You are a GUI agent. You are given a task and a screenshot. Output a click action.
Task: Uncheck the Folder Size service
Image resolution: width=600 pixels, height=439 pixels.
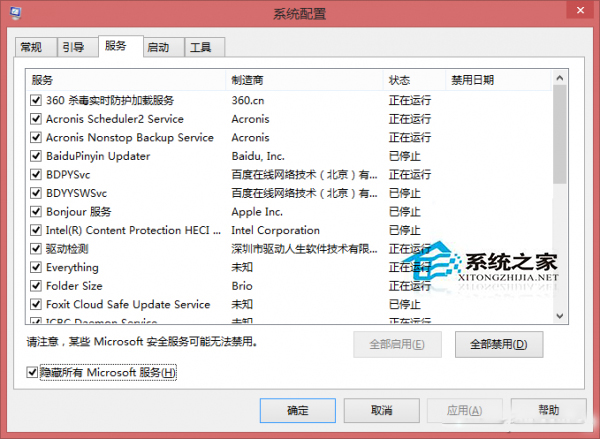click(36, 286)
